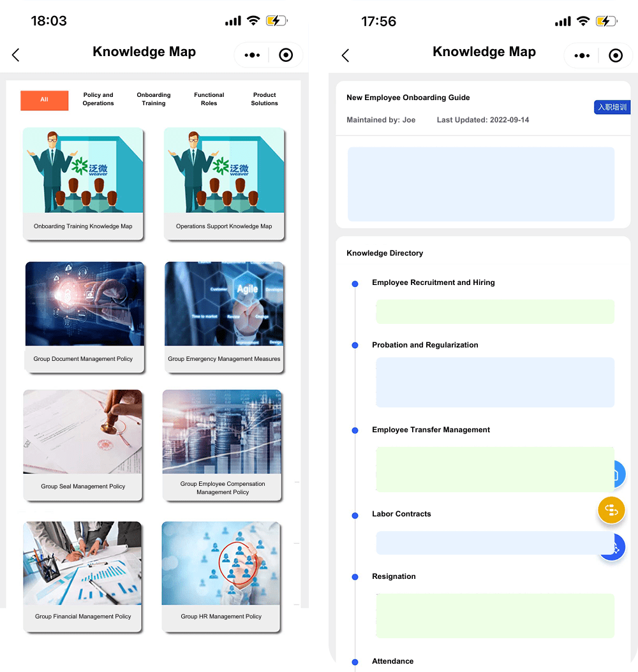Tap the back arrow on the onboarding guide screen
The width and height of the screenshot is (638, 672).
coord(345,55)
